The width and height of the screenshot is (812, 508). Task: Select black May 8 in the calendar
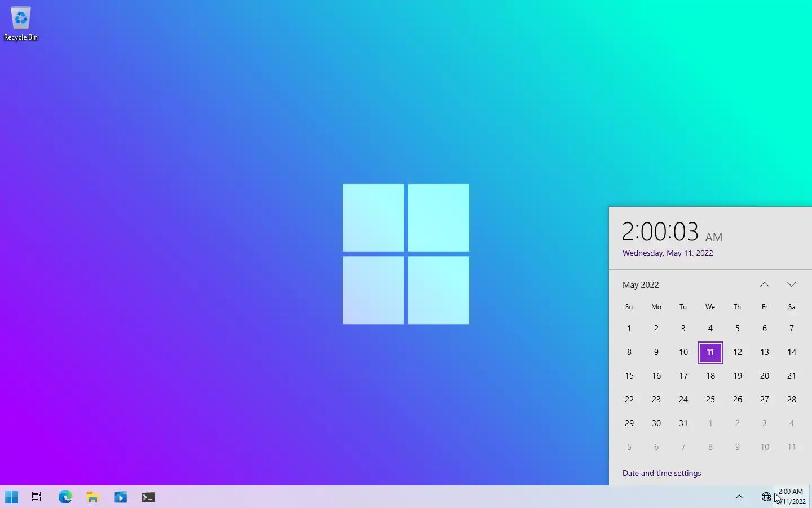click(629, 352)
